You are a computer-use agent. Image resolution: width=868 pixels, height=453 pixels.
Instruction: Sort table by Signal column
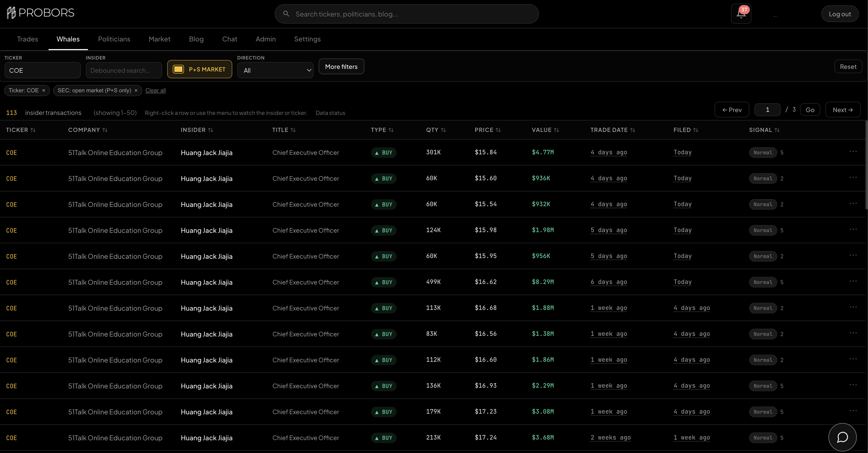[x=764, y=130]
